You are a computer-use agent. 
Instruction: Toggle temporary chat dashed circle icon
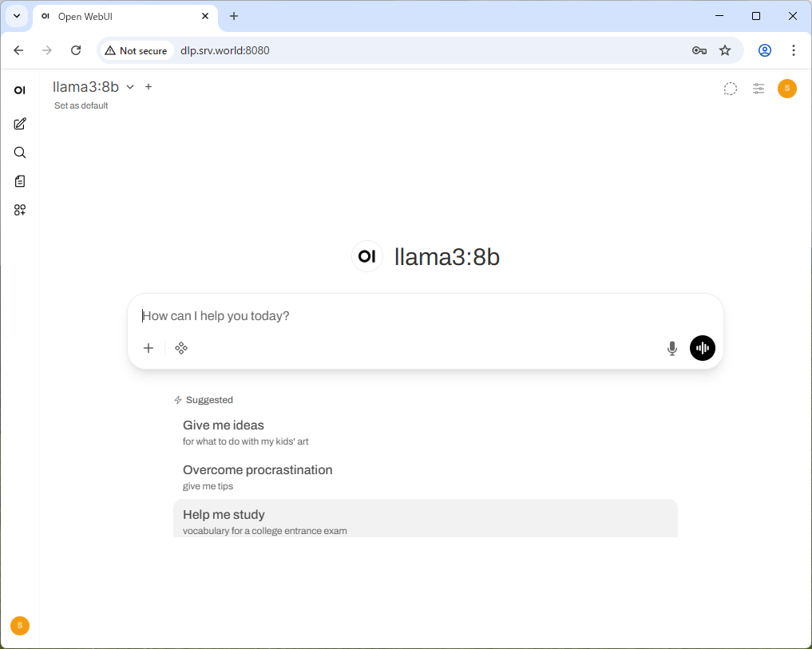730,89
